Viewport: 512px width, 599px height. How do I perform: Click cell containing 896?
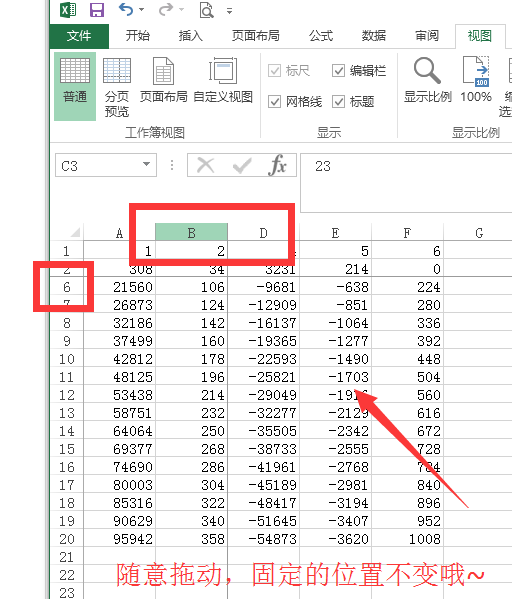tap(407, 503)
